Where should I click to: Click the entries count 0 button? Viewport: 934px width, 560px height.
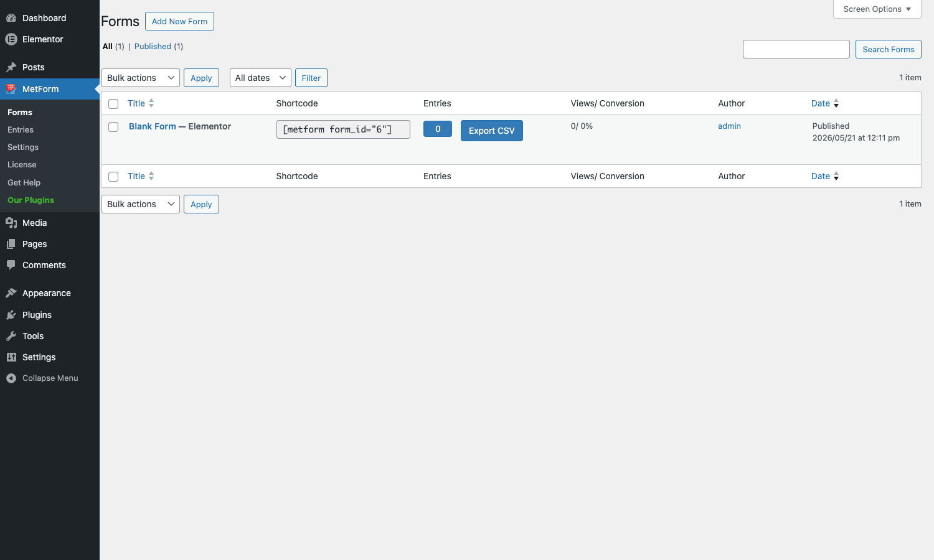click(438, 129)
